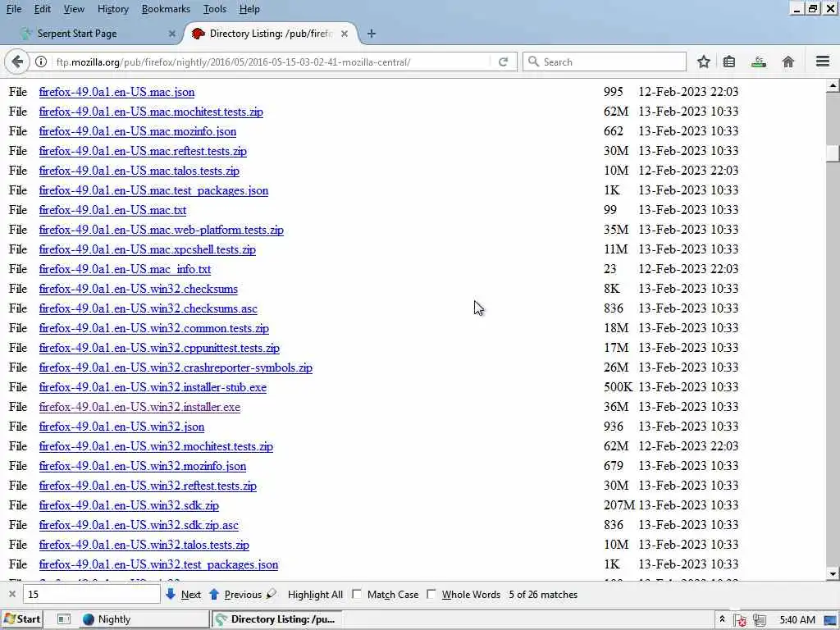Download firefox-49.0a1.en-US.win32.installer.exe

(x=139, y=407)
